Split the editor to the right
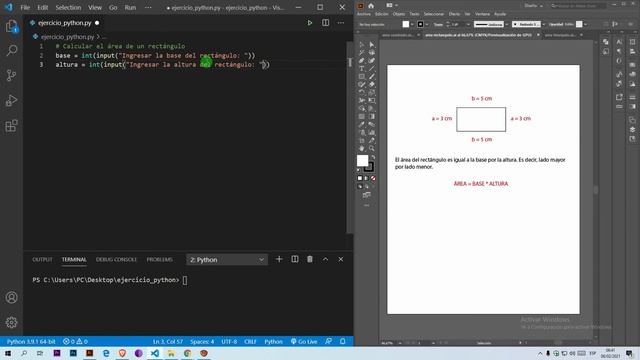Image resolution: width=640 pixels, height=360 pixels. click(325, 23)
